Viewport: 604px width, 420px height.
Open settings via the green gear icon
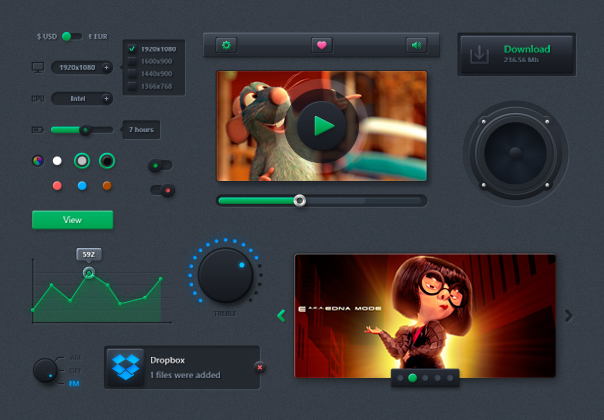coord(226,45)
